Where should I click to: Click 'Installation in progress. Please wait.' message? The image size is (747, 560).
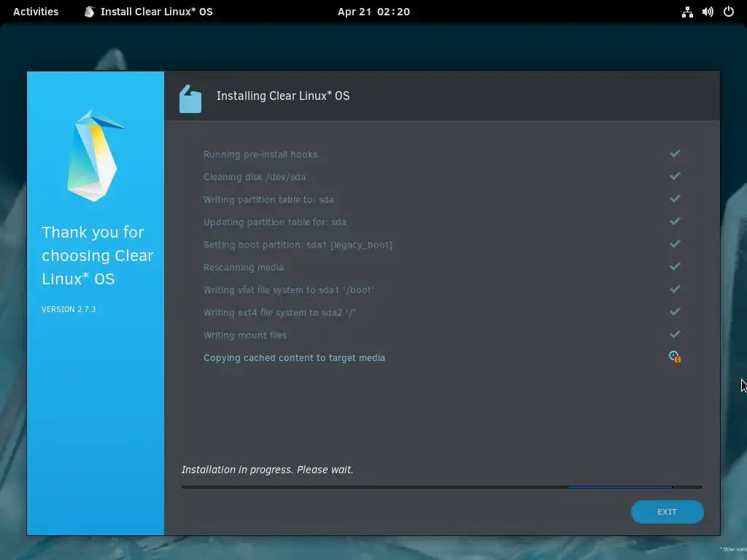point(267,470)
